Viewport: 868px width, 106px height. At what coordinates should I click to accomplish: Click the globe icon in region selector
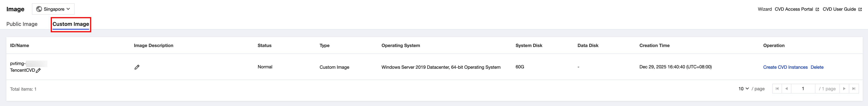[39, 9]
